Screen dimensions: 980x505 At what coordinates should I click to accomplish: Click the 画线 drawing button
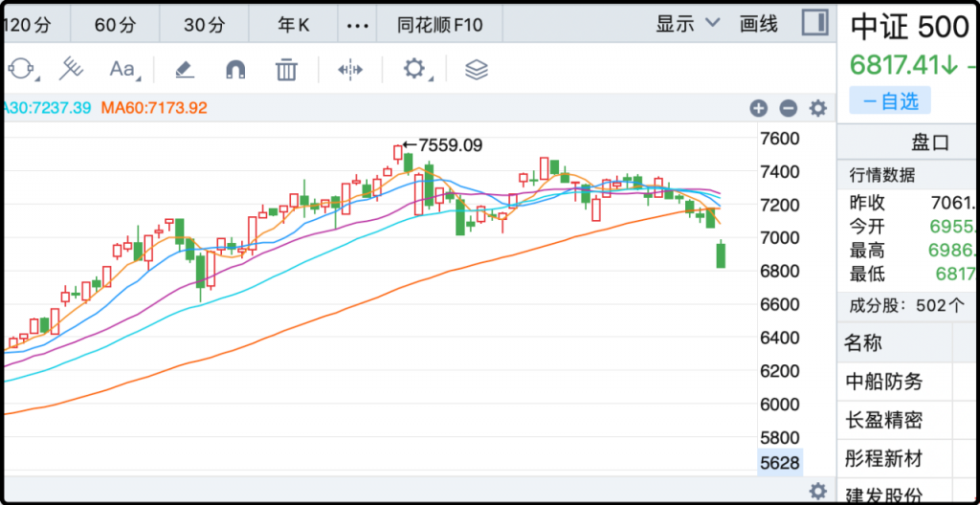(x=759, y=24)
